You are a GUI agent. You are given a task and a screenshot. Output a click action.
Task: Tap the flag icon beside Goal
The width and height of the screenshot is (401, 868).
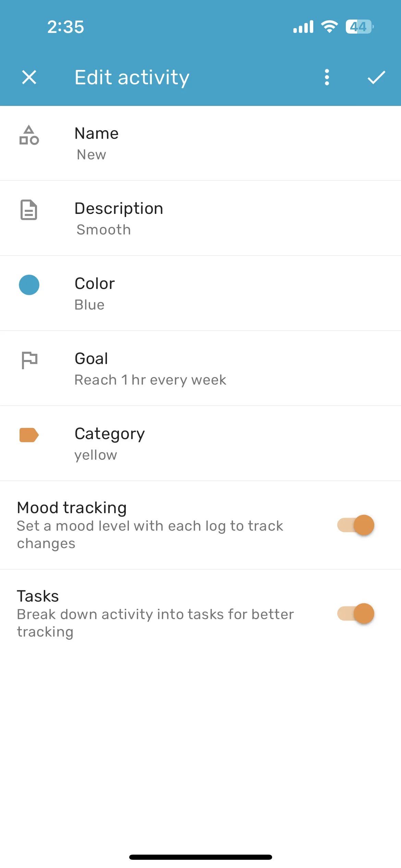pos(29,360)
